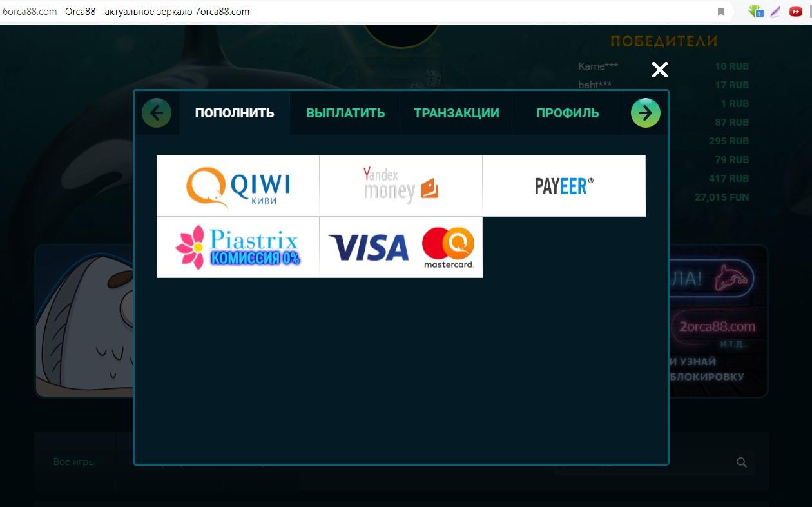The width and height of the screenshot is (812, 507).
Task: Click the neon orca sign icon
Action: click(x=730, y=277)
